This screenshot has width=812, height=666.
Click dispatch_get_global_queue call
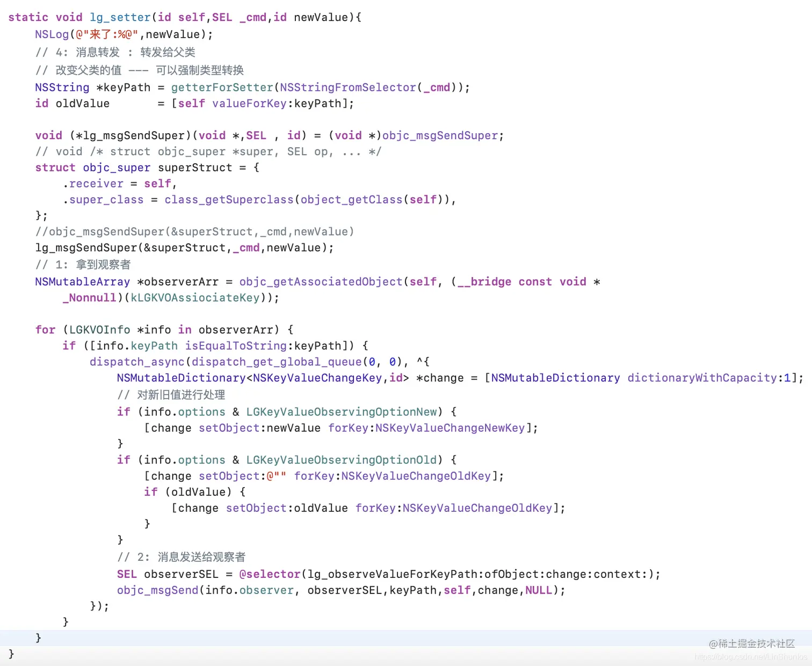click(x=277, y=362)
